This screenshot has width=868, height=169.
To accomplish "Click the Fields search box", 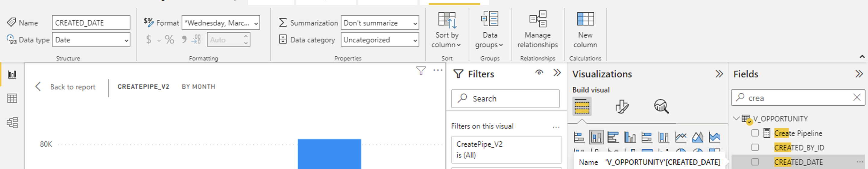I will (x=797, y=98).
